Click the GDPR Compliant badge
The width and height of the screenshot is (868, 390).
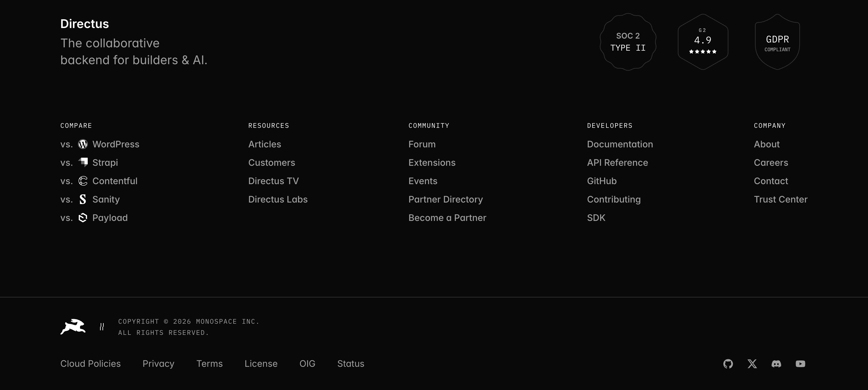[x=777, y=42]
